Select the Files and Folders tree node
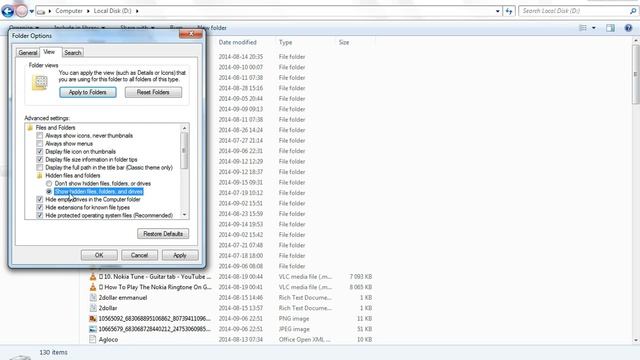This screenshot has height=360, width=640. point(56,128)
